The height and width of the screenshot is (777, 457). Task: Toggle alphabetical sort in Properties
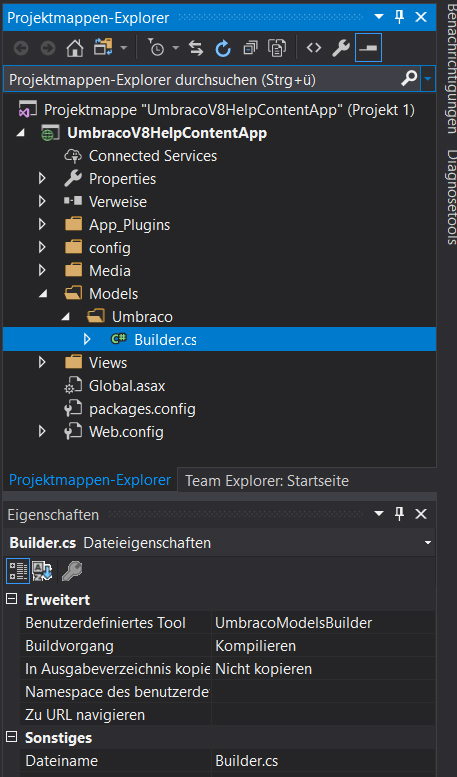tap(43, 571)
